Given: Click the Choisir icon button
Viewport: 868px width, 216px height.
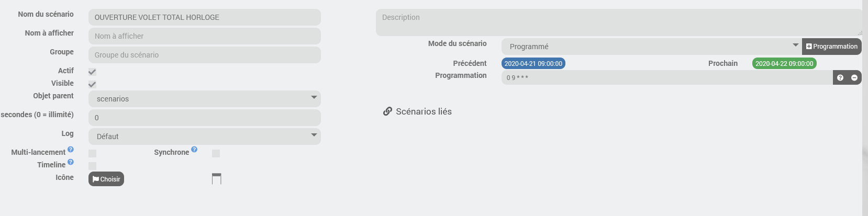Looking at the screenshot, I should point(106,179).
